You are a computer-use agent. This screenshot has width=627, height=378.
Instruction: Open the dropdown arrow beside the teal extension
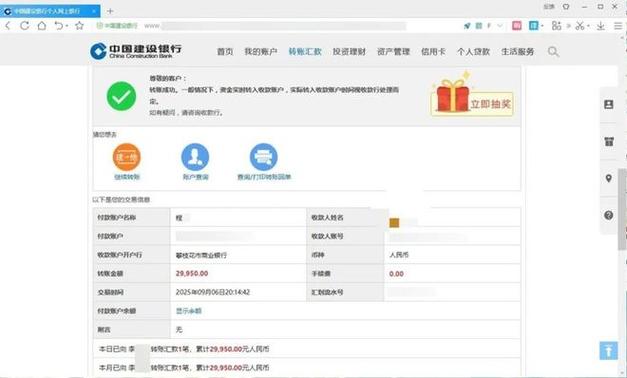click(542, 26)
